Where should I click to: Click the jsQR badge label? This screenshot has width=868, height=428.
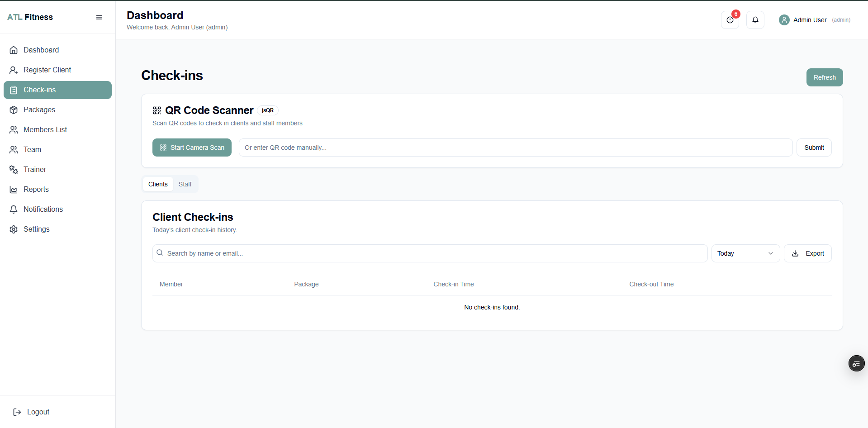pos(268,110)
